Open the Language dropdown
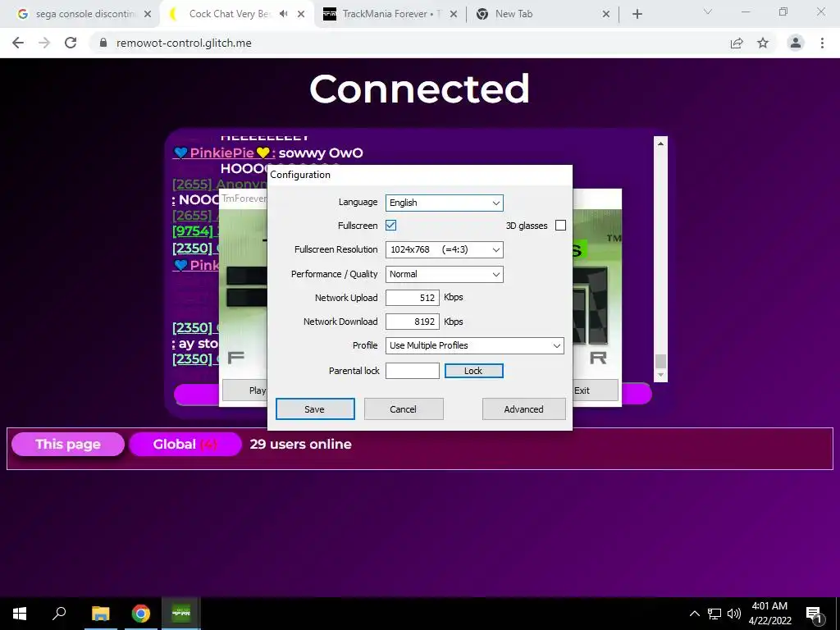The image size is (840, 630). point(444,203)
